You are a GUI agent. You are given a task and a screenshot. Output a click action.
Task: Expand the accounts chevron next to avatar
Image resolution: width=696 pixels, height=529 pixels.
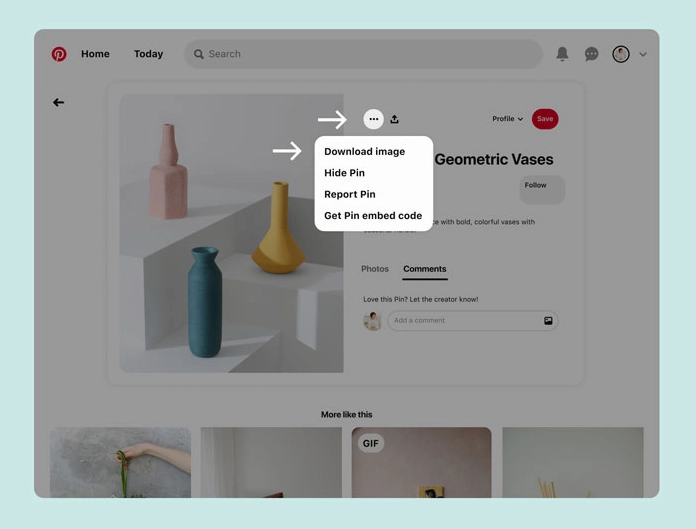(x=643, y=54)
